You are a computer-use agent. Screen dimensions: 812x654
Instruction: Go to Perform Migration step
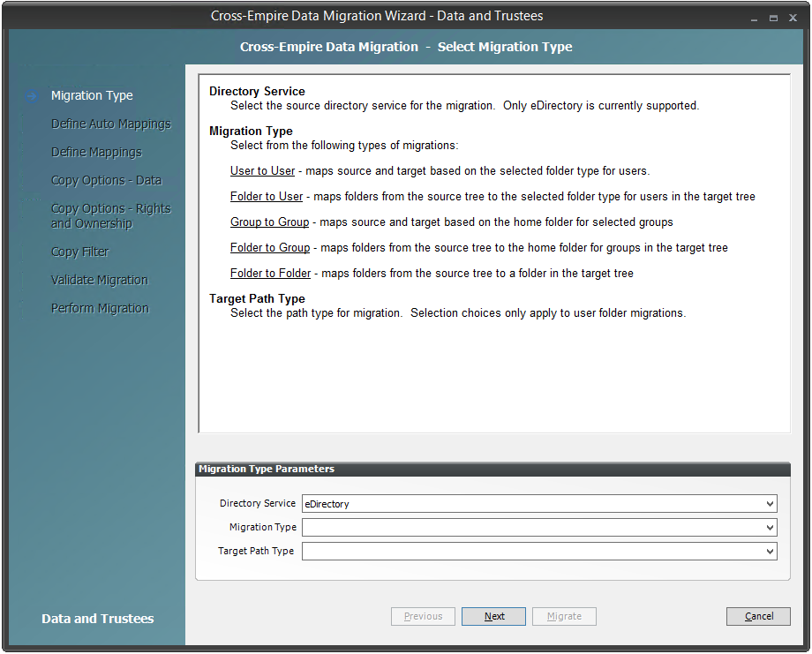coord(100,308)
